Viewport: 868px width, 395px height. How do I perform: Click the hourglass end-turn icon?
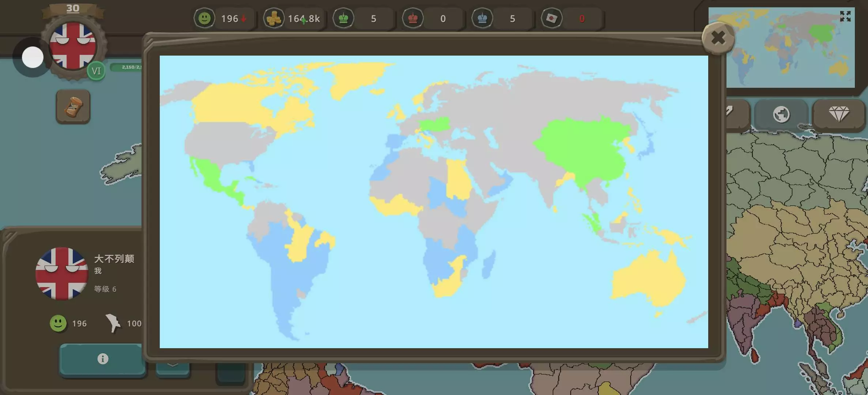point(73,107)
